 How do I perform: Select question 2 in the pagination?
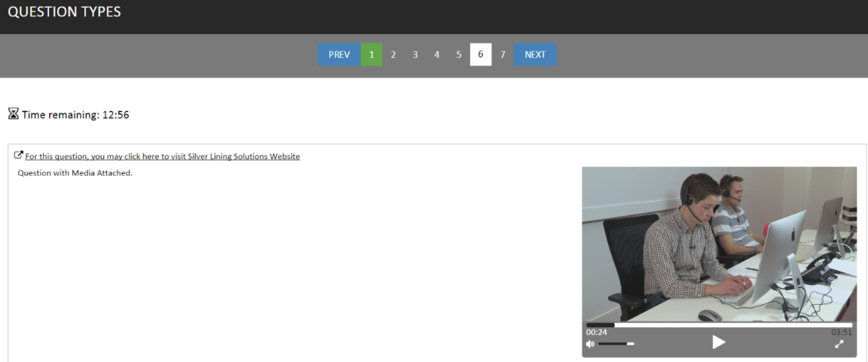(393, 54)
